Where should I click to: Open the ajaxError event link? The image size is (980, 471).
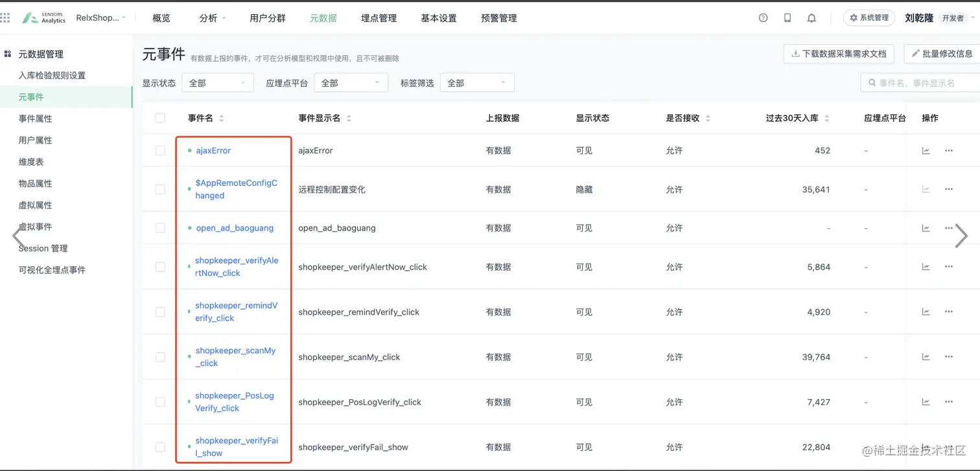213,150
